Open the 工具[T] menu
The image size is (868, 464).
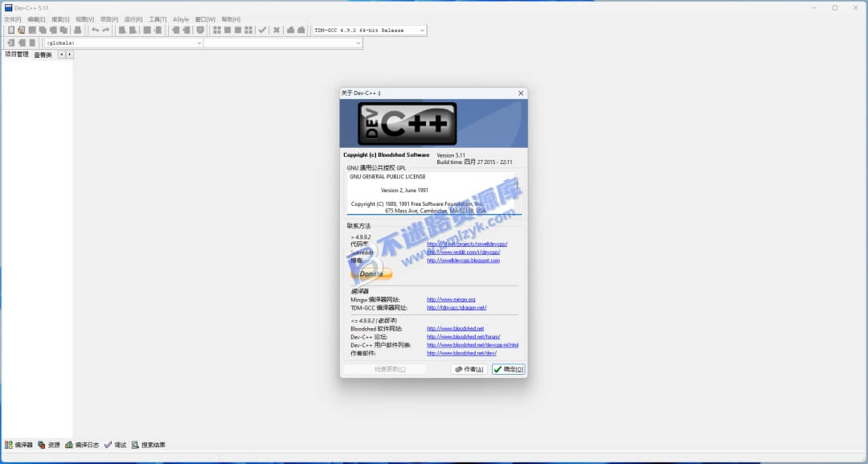pos(158,19)
